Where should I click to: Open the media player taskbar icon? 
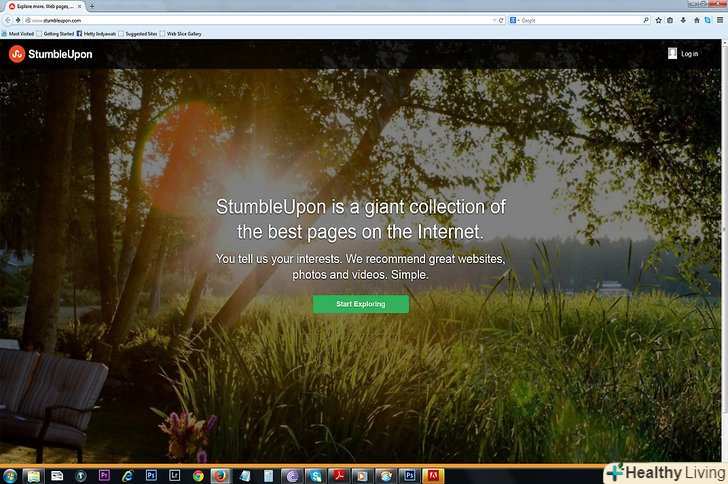pyautogui.click(x=362, y=476)
